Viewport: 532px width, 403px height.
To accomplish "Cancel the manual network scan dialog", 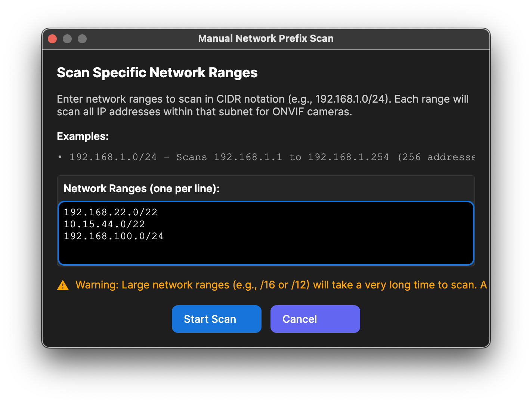I will tap(315, 319).
